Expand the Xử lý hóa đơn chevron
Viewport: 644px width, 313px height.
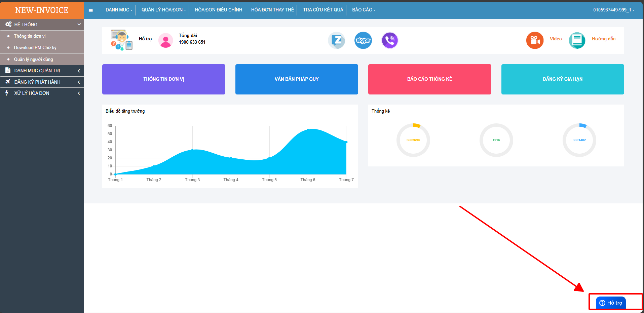[x=79, y=93]
